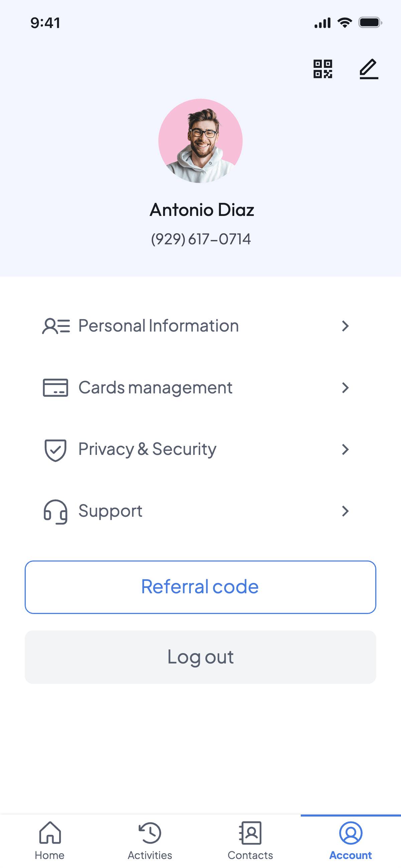The image size is (401, 868).
Task: Open the Privacy & Security menu label
Action: point(147,449)
